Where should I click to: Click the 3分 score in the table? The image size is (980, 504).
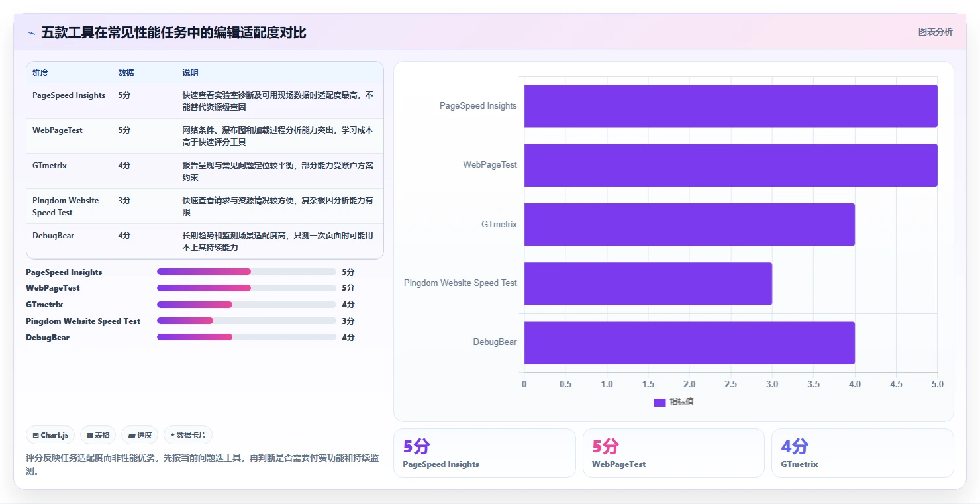[x=124, y=201]
